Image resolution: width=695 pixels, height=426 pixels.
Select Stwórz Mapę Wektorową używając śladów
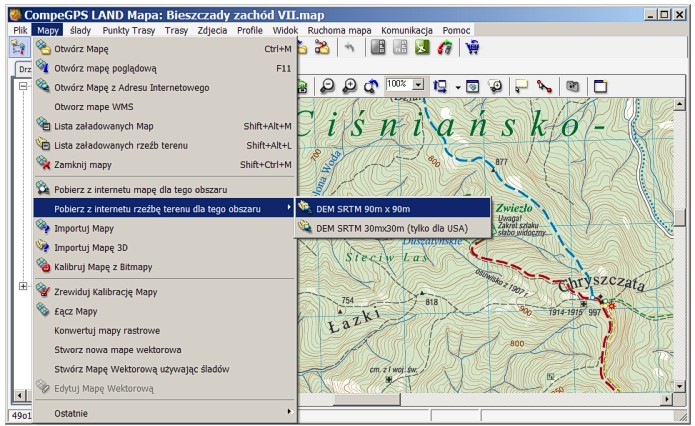(x=164, y=369)
